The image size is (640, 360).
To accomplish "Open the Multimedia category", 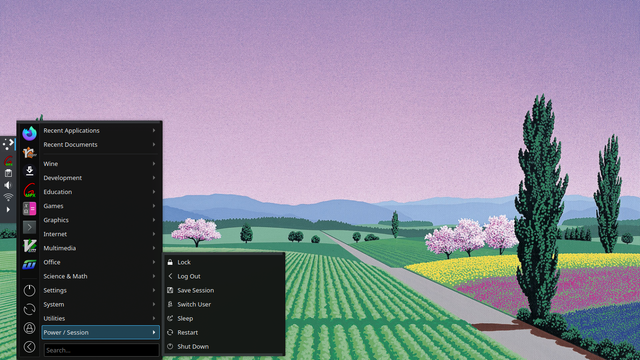I will pos(100,248).
